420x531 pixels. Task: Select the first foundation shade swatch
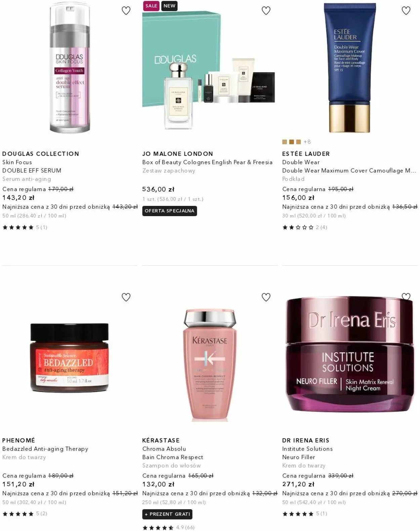(x=285, y=142)
